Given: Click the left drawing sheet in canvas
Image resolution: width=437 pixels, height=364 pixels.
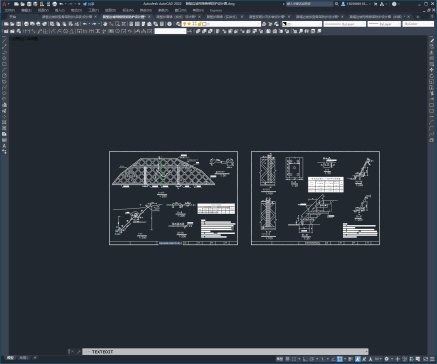Looking at the screenshot, I should 173,198.
